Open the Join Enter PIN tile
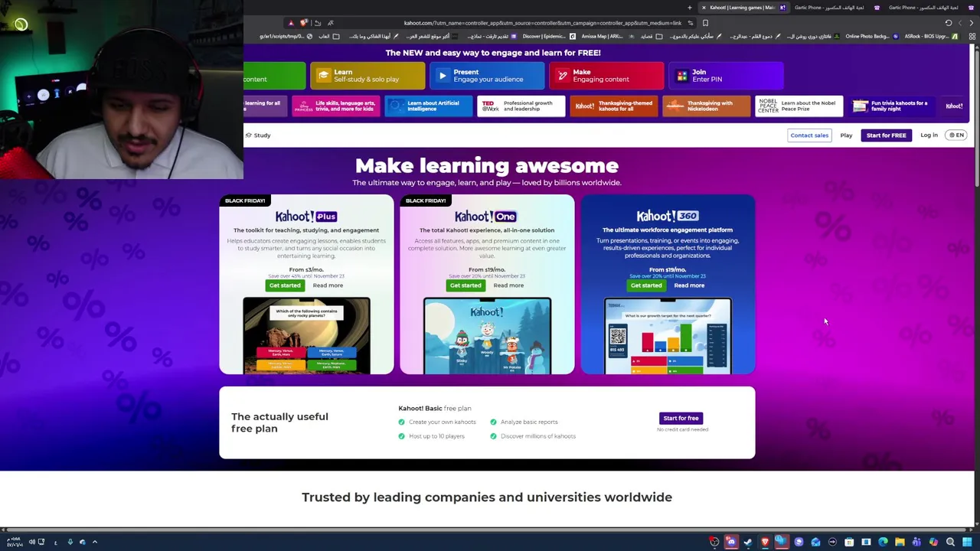This screenshot has width=980, height=551. (726, 75)
